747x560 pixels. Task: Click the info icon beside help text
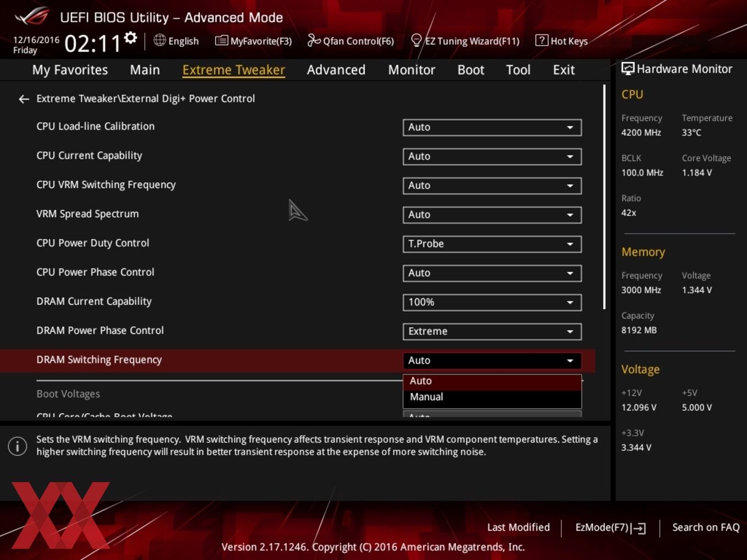coord(18,446)
